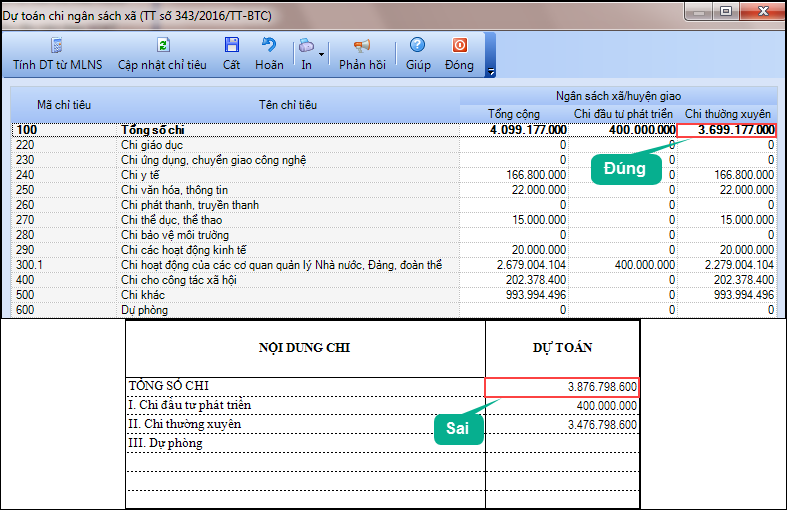Save with the Cất floppy disk icon
The width and height of the screenshot is (787, 510).
pos(231,45)
